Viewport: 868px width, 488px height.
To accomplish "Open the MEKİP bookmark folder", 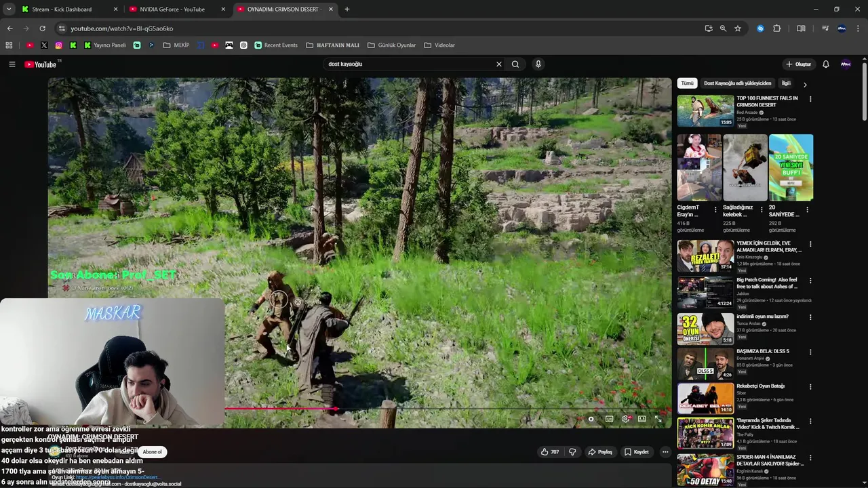I will coord(176,45).
